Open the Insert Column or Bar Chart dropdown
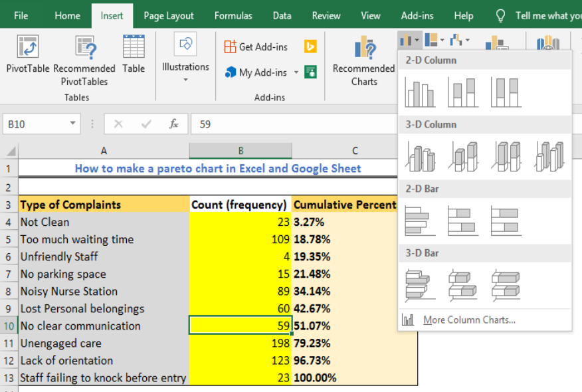 (x=410, y=40)
